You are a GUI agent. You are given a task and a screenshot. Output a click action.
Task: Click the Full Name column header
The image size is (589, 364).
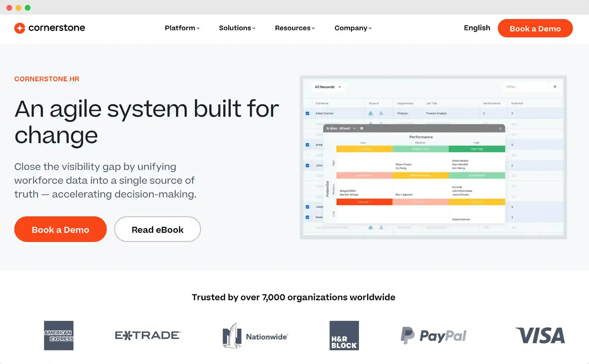click(322, 103)
